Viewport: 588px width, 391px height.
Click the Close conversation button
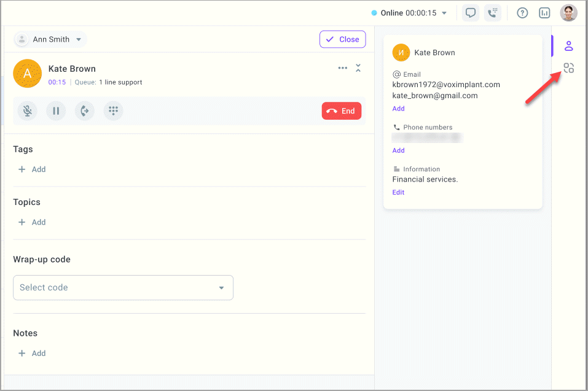tap(342, 39)
